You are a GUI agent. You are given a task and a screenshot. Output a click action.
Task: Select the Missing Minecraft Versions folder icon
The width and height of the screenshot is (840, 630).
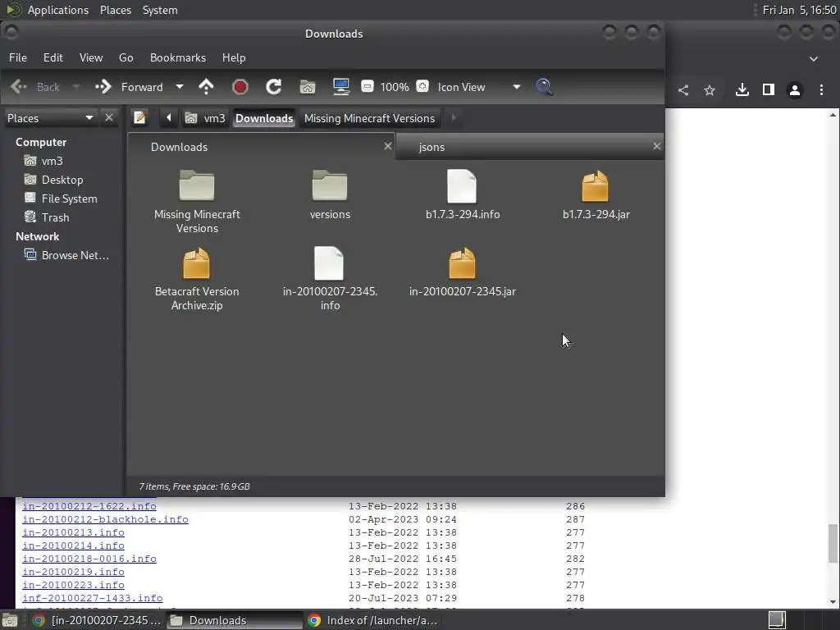pos(197,185)
